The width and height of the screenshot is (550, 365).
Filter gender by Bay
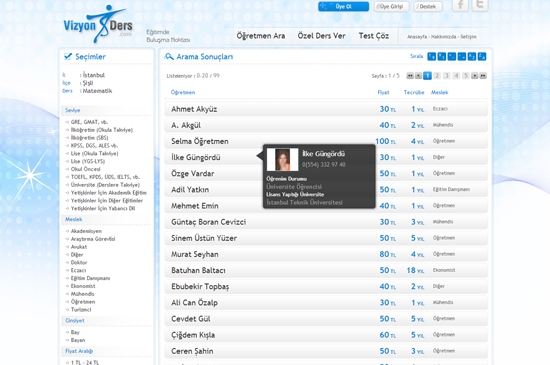pyautogui.click(x=75, y=332)
